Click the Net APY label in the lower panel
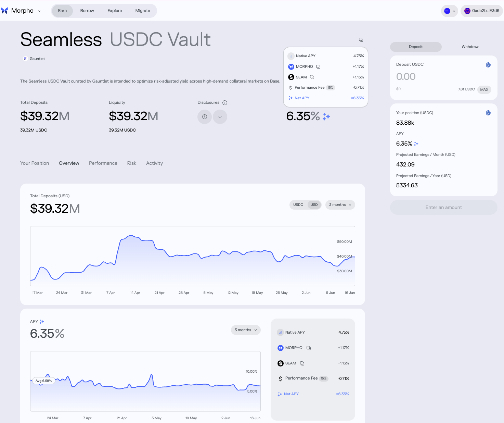 (291, 394)
